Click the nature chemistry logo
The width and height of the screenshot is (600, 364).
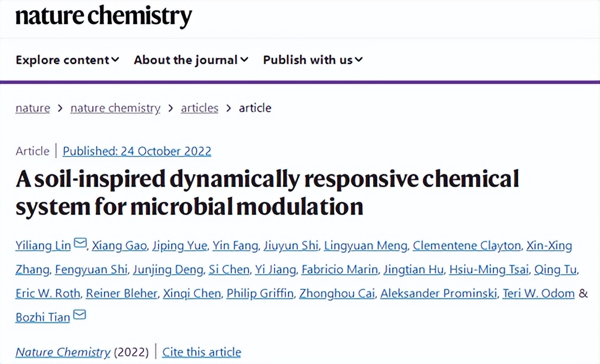103,16
